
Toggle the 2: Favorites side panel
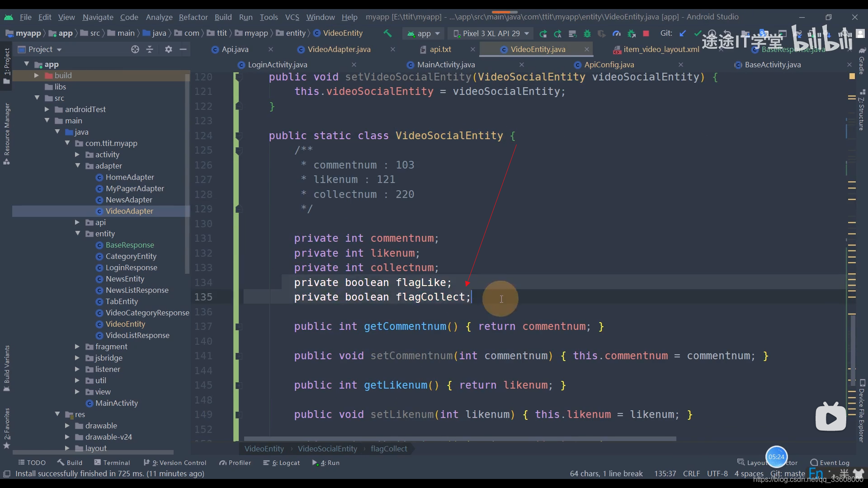click(6, 428)
